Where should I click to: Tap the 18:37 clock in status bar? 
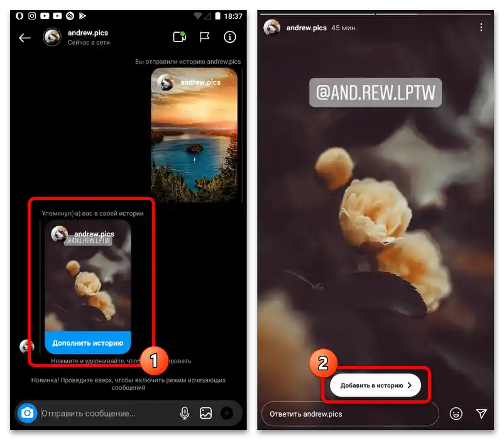233,16
